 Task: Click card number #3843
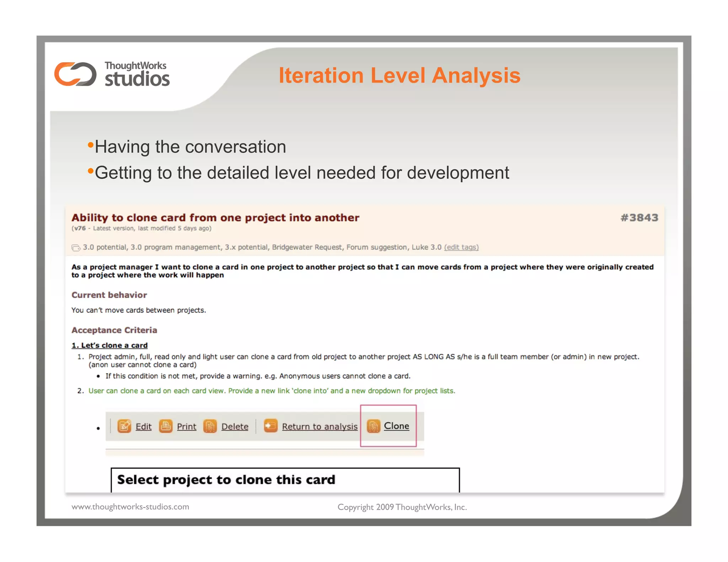pos(639,217)
